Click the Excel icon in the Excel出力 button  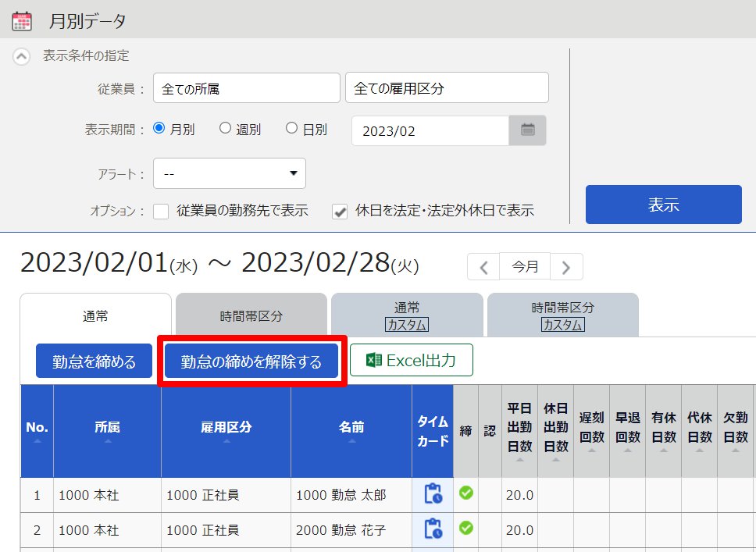[374, 360]
